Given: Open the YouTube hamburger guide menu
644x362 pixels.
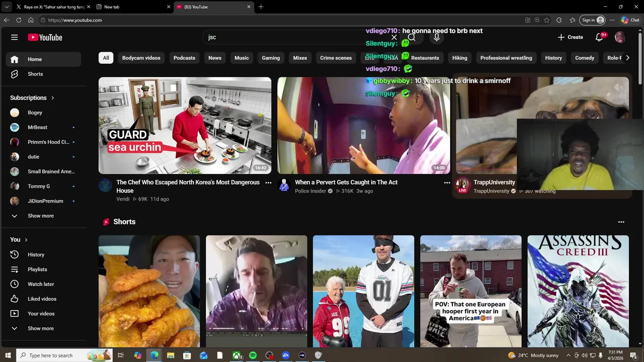Looking at the screenshot, I should (15, 37).
